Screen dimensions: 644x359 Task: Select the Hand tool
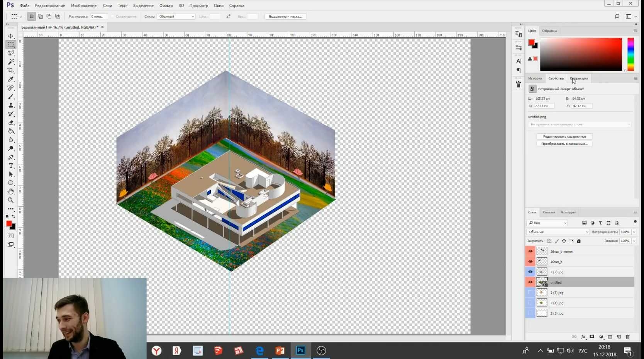coord(11,192)
